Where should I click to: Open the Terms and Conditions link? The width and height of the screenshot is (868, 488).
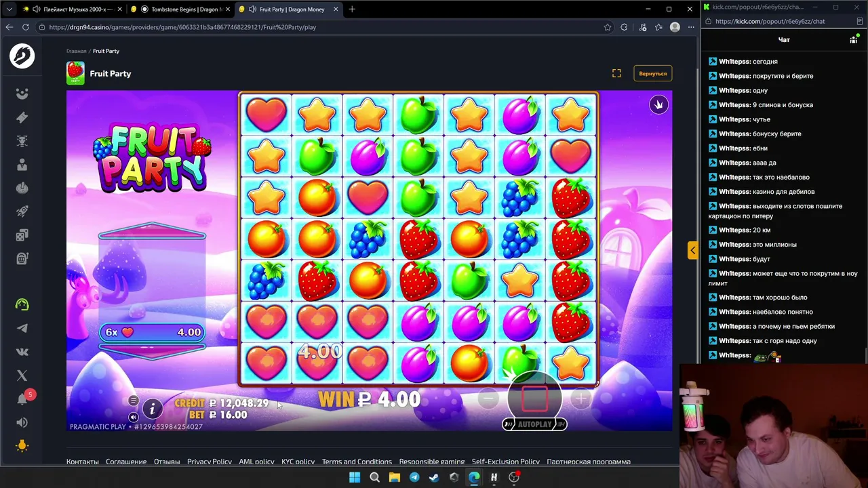point(357,462)
